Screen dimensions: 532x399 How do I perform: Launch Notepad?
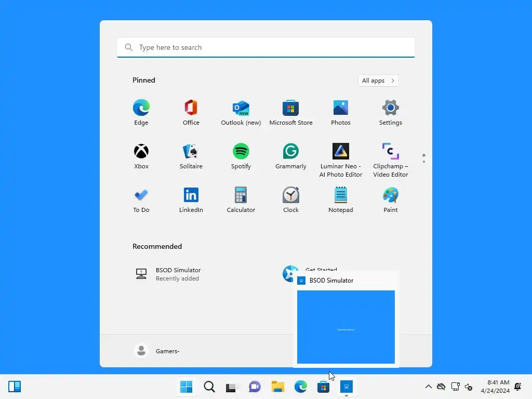(341, 200)
